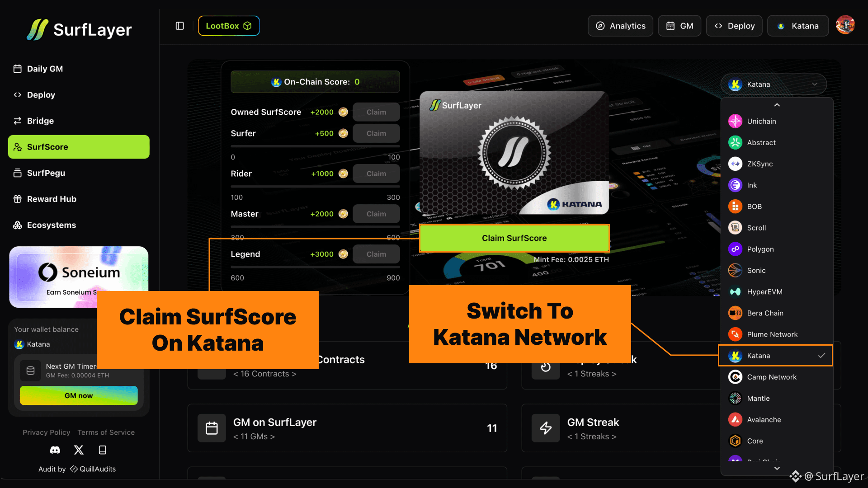The height and width of the screenshot is (488, 868).
Task: Click the GM now button
Action: 79,395
